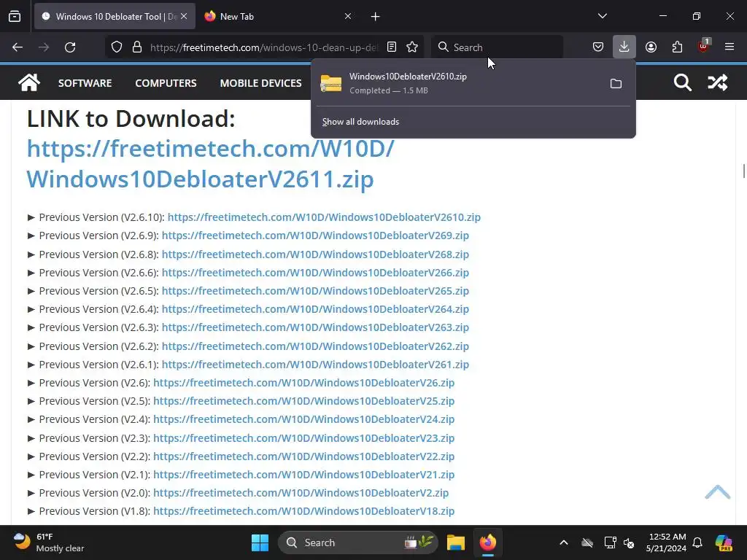The image size is (747, 560).
Task: Open the network status tray icon
Action: (x=611, y=542)
